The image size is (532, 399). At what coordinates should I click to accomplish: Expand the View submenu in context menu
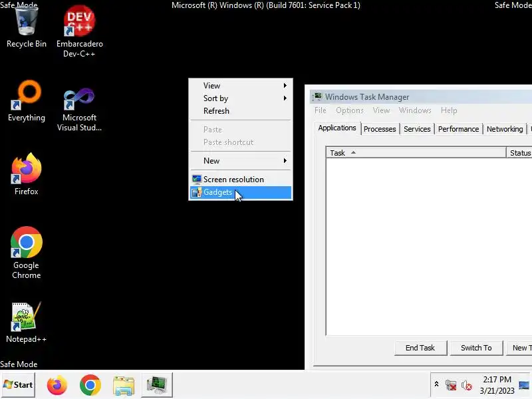[241, 86]
